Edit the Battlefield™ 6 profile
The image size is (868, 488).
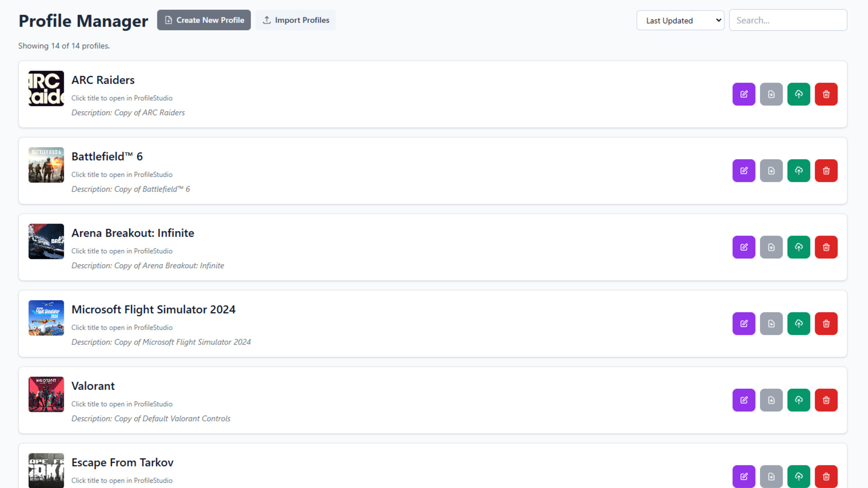coord(744,170)
